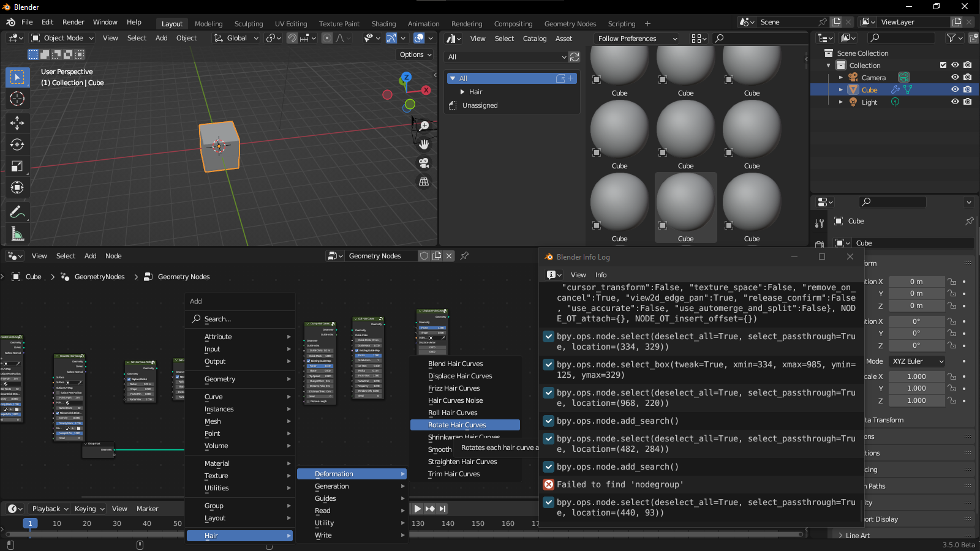The image size is (980, 551).
Task: Click GeometryNodes in node editor breadcrumb
Action: pos(99,277)
